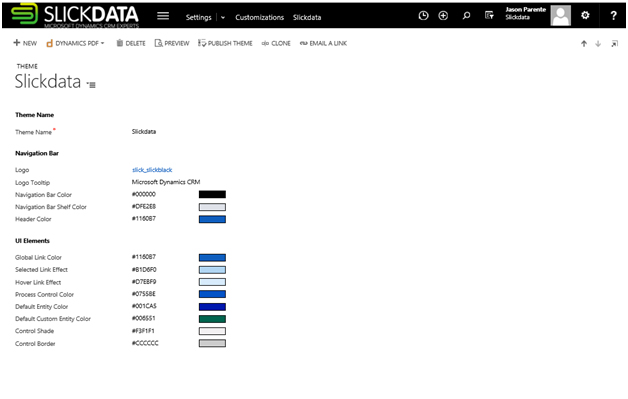Open the recently viewed clock icon

pyautogui.click(x=423, y=16)
